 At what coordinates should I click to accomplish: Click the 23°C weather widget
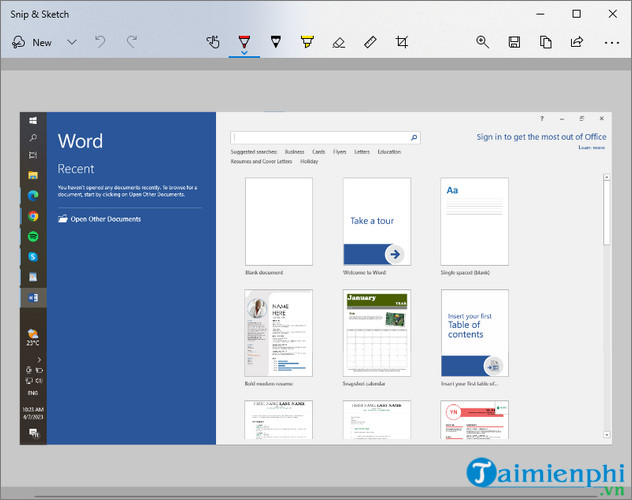[x=33, y=338]
